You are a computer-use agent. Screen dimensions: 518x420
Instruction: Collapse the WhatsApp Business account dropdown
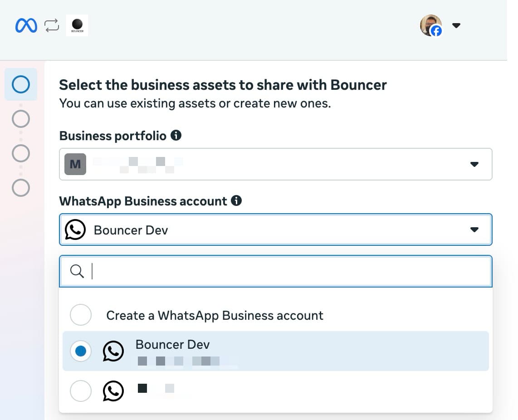[x=474, y=230]
